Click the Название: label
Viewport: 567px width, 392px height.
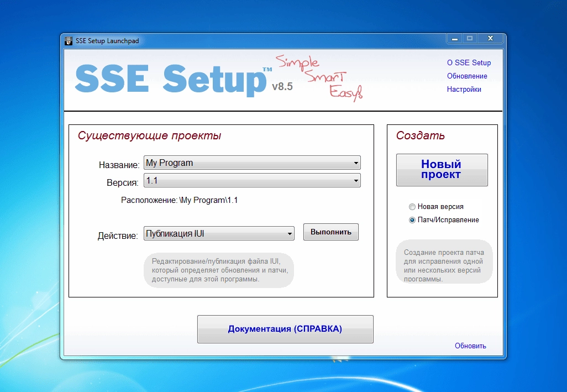(x=119, y=165)
